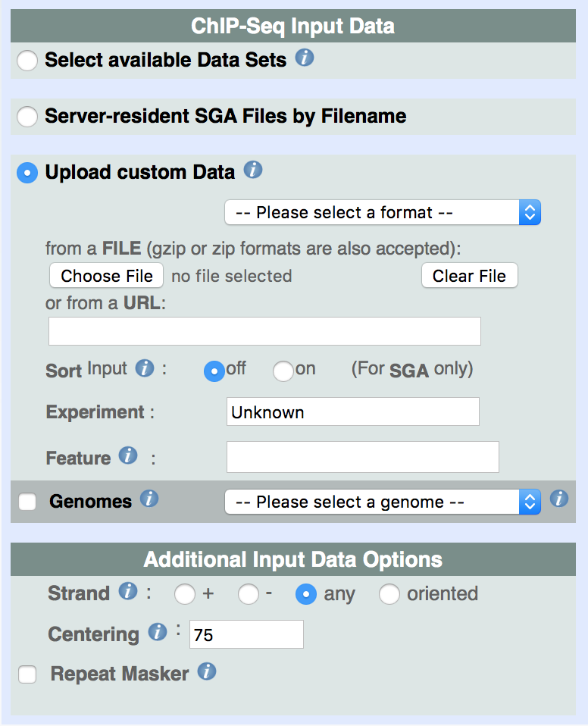Click info icon next to Select available Data Sets
Viewport: 588px width, 726px height.
pos(305,58)
